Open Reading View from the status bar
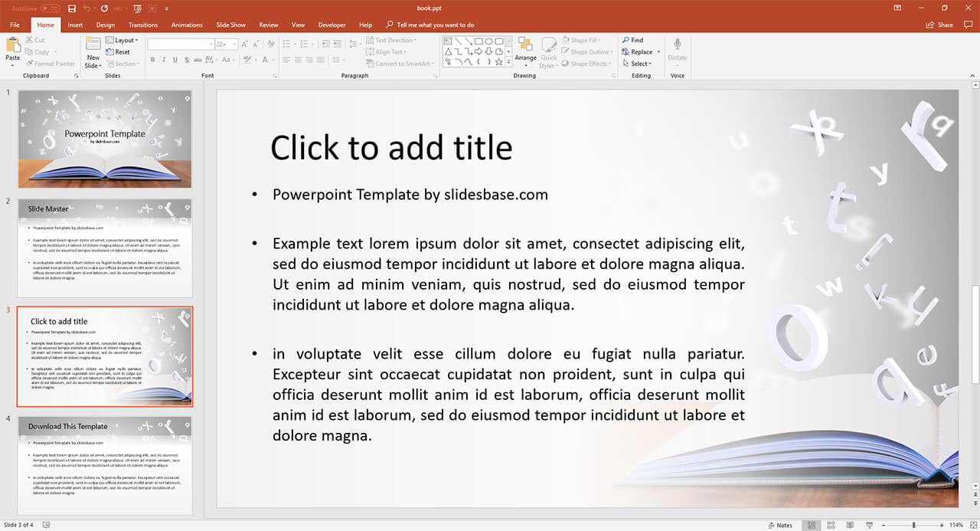Image resolution: width=980 pixels, height=531 pixels. coord(850,525)
